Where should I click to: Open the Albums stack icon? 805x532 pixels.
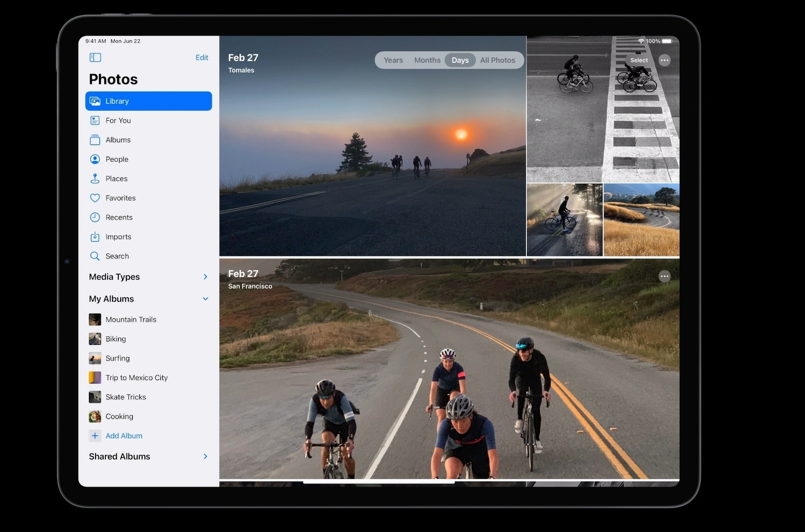point(95,140)
